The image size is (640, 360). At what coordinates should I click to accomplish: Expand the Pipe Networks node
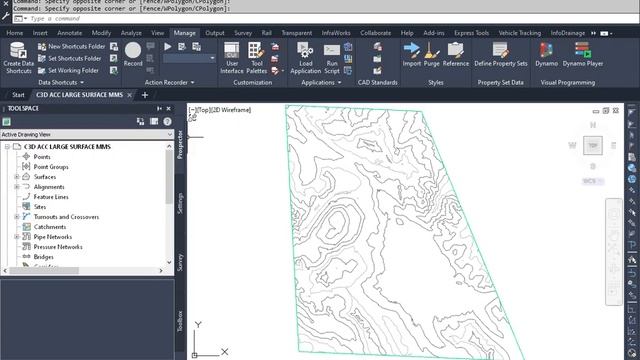pyautogui.click(x=17, y=237)
